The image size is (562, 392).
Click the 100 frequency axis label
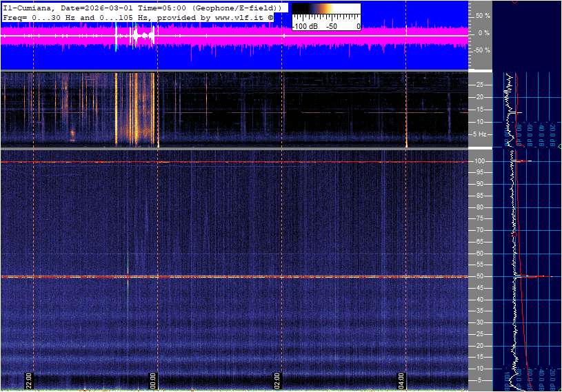(479, 161)
